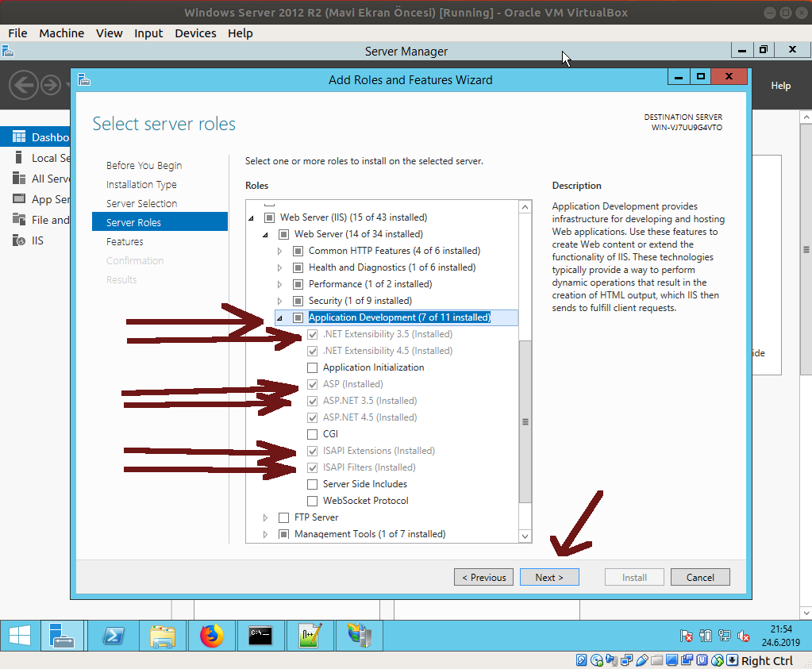Open Local Server in Server Manager sidebar

point(35,158)
